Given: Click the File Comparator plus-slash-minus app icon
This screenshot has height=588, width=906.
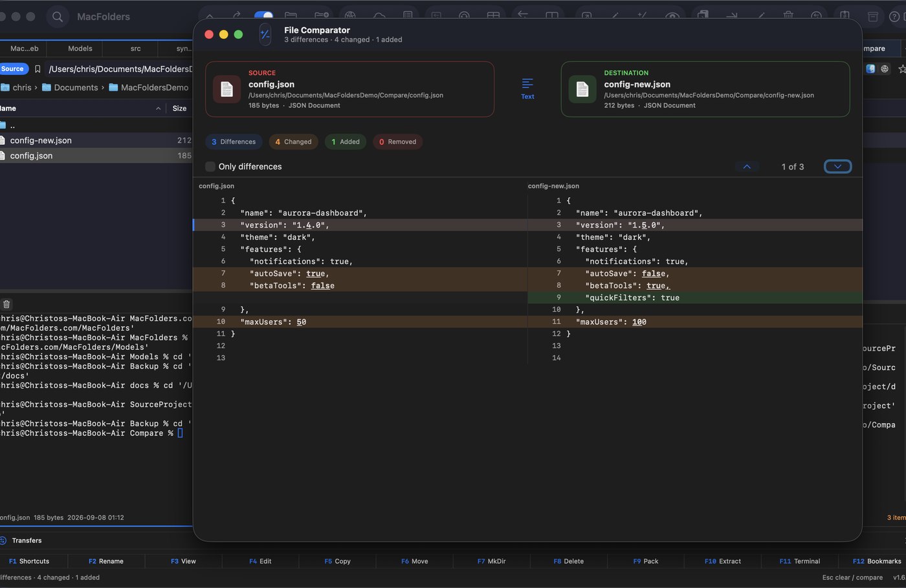Looking at the screenshot, I should 265,34.
